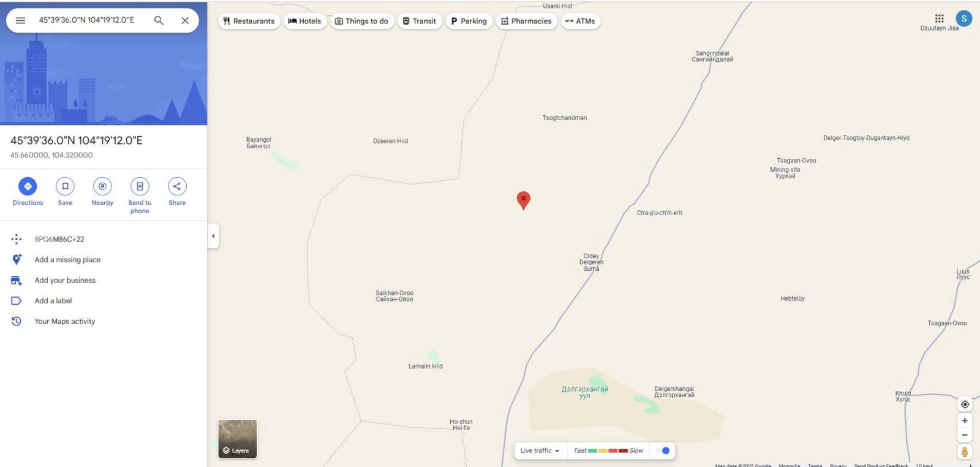The height and width of the screenshot is (467, 980).
Task: Search Nearby places icon
Action: point(102,186)
